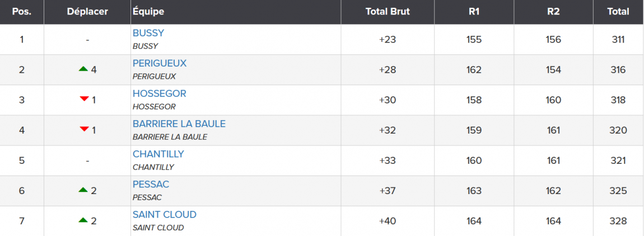Open the HOSSEGOR team link
Image resolution: width=644 pixels, height=236 pixels.
tap(160, 93)
